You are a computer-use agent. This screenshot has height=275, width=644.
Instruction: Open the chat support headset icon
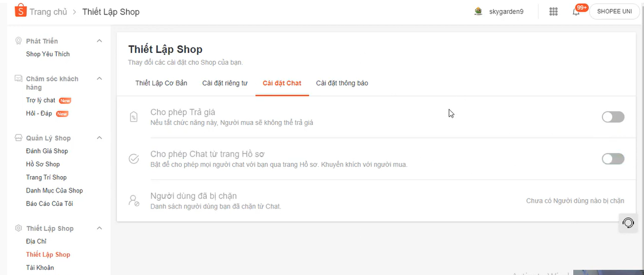pos(628,223)
